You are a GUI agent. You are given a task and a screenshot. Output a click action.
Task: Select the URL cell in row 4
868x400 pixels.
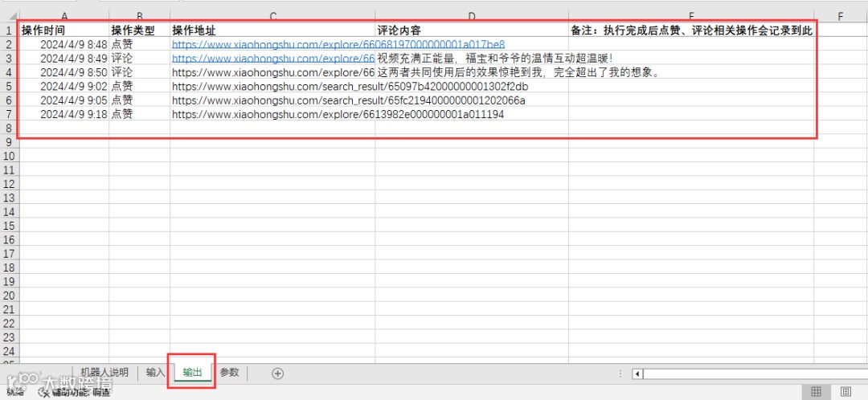coord(272,72)
